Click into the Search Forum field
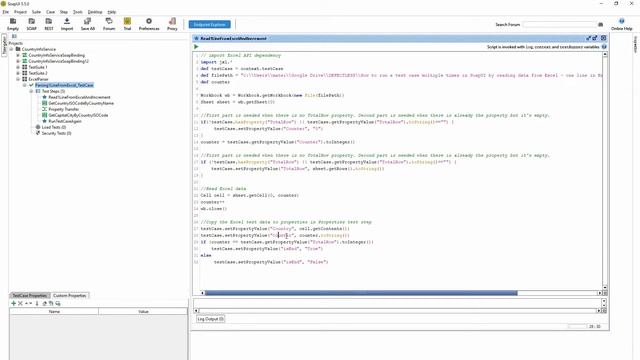640x360 pixels. (x=559, y=24)
